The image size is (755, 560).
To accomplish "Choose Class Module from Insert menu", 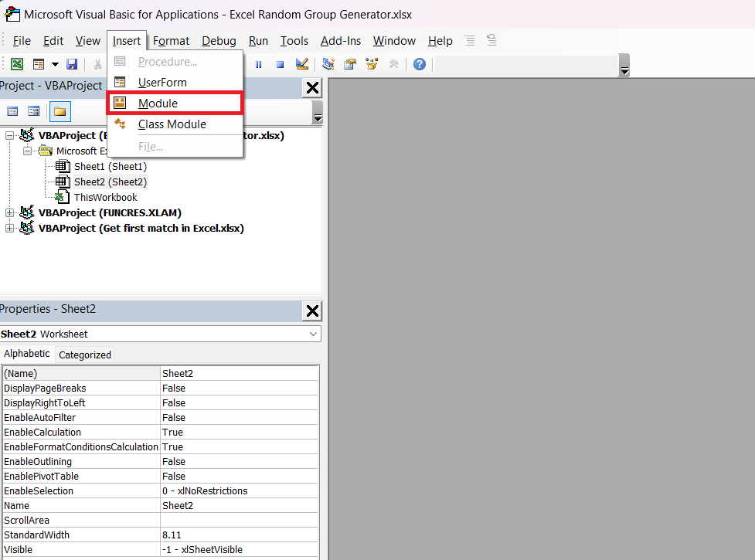I will [175, 124].
